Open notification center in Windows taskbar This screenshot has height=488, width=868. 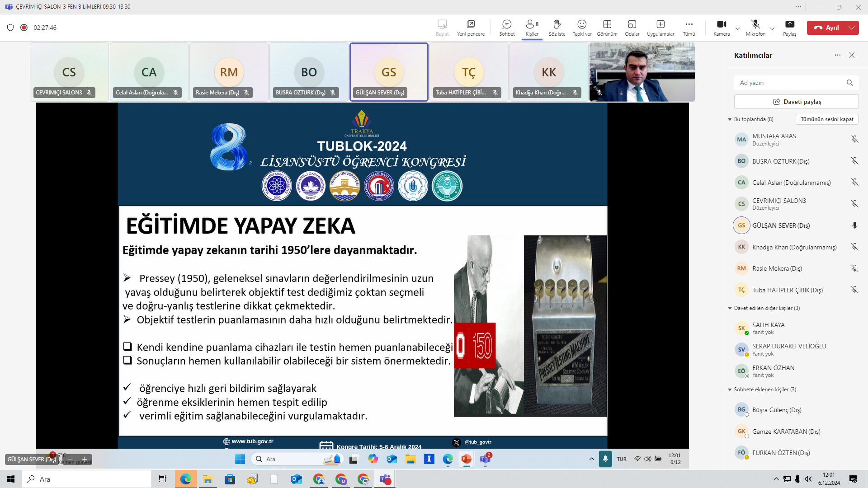[x=853, y=479]
